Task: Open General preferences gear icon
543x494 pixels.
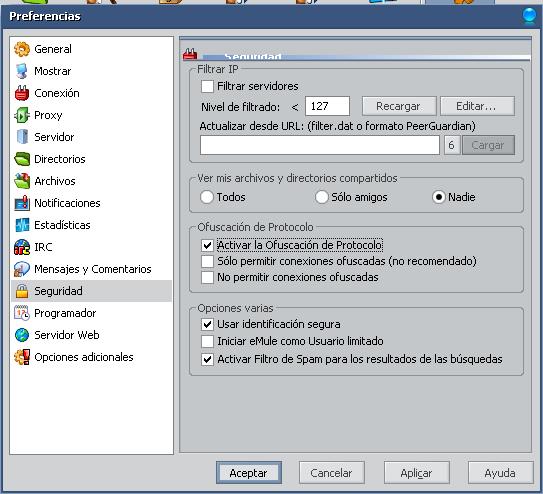Action: tap(22, 49)
